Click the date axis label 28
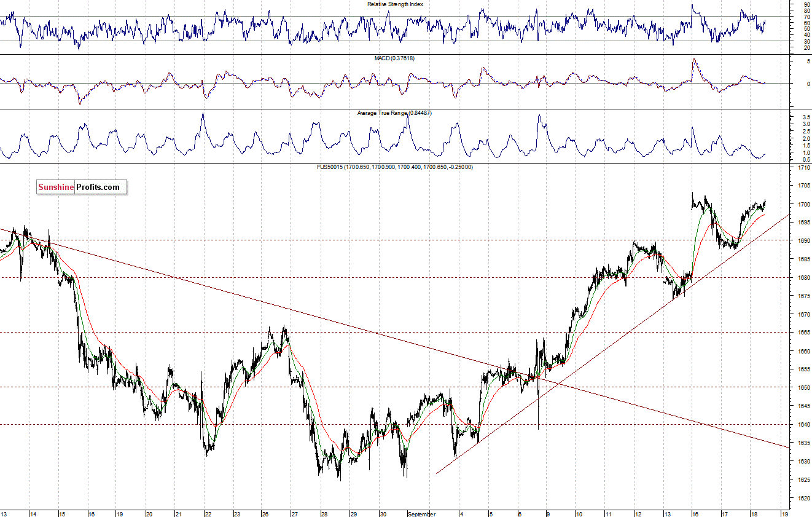Viewport: 812px width, 517px height. 324,513
